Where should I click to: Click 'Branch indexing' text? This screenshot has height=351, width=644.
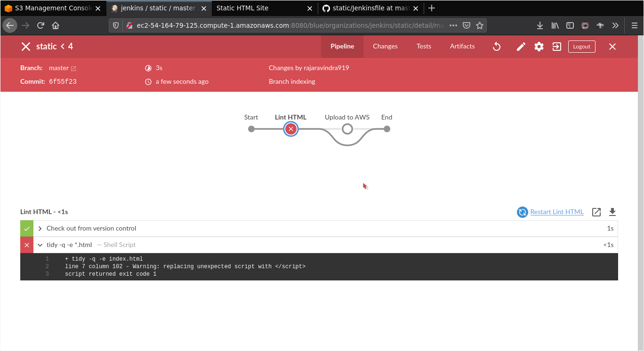click(292, 82)
